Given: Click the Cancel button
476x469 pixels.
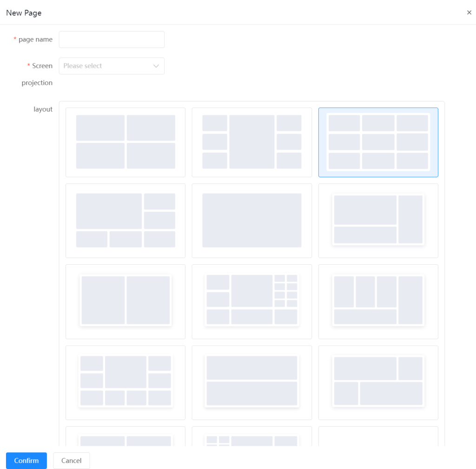Looking at the screenshot, I should pos(71,461).
